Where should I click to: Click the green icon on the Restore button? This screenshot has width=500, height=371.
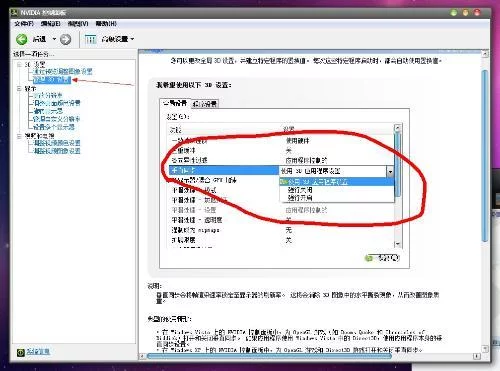[369, 258]
